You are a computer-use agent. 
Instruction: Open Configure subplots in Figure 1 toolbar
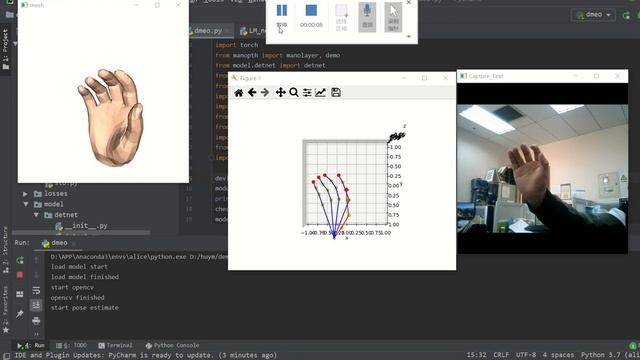pyautogui.click(x=307, y=93)
